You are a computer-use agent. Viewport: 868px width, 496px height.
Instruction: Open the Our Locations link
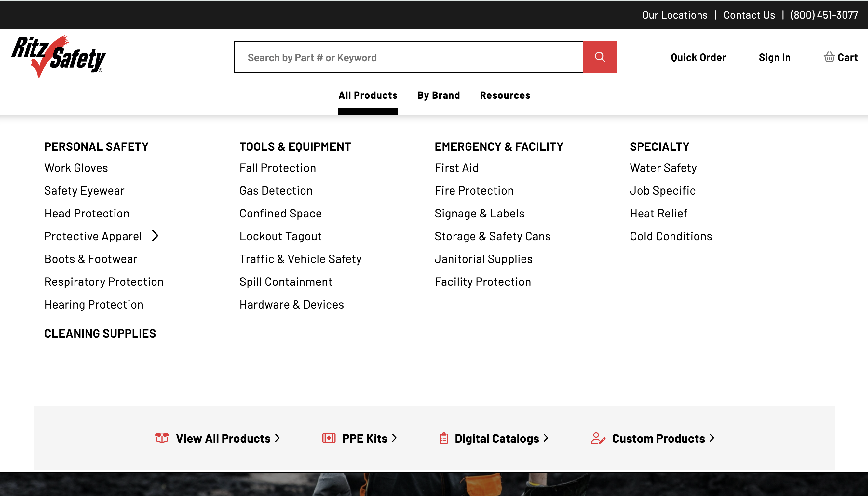[674, 15]
